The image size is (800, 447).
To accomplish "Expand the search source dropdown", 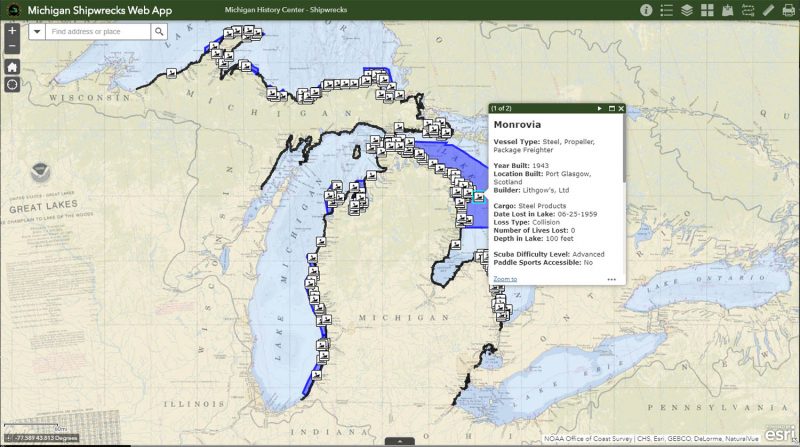I will [x=37, y=32].
